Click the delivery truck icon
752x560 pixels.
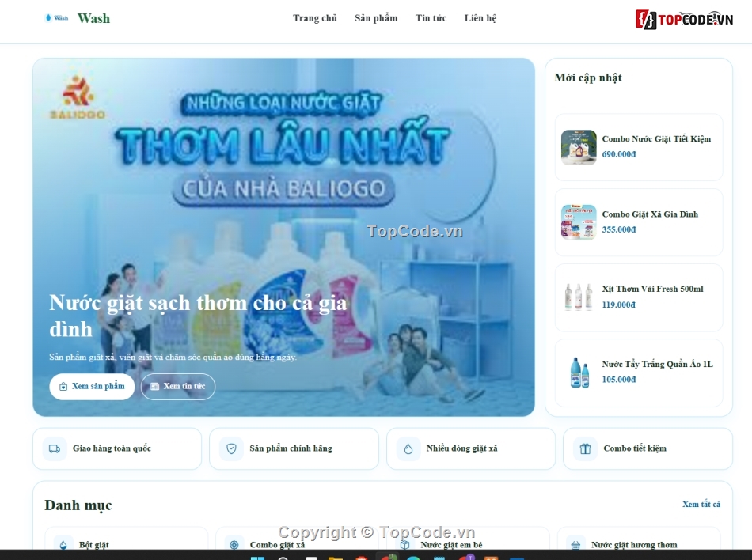tap(55, 448)
